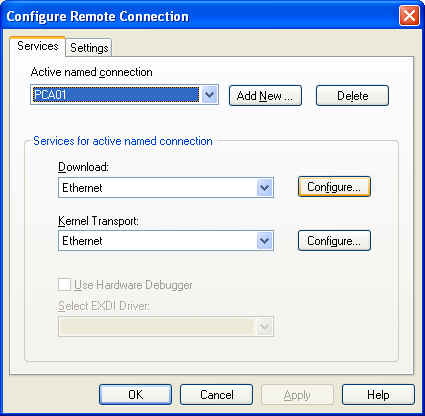The image size is (425, 416).
Task: Configure the Kernel Transport service
Action: [x=334, y=240]
